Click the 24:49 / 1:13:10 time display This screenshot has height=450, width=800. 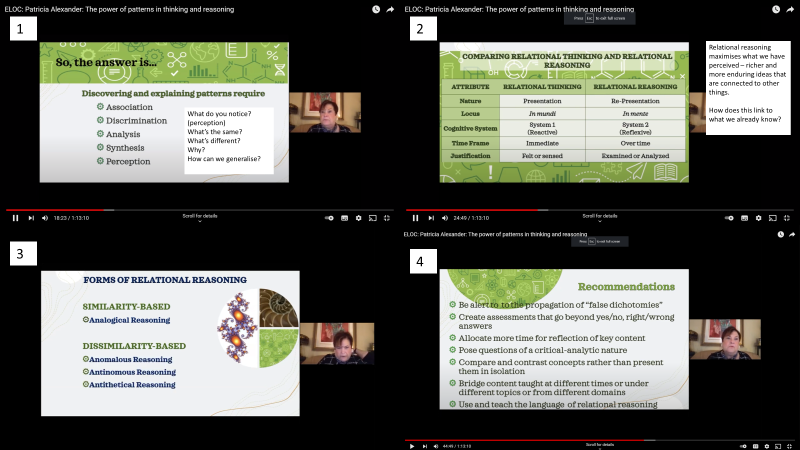click(471, 218)
